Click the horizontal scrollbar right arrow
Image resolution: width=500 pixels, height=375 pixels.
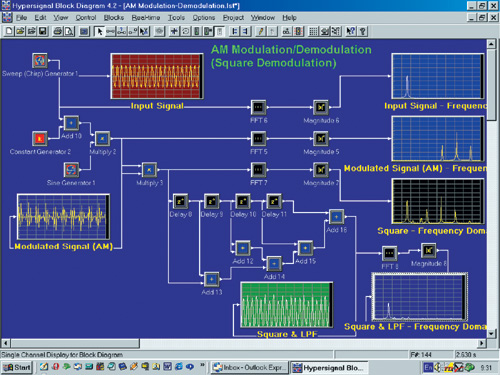[482, 343]
